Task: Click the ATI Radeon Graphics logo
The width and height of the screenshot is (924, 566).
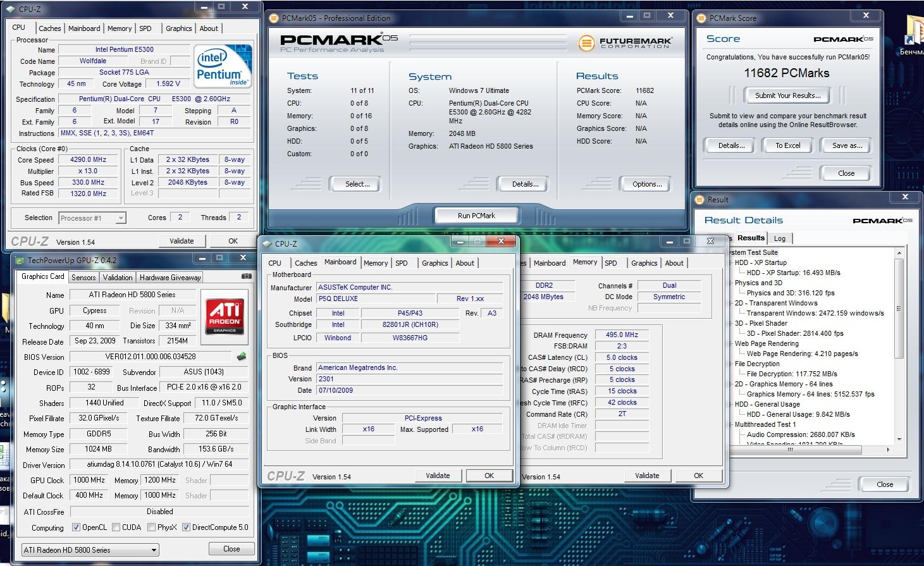Action: coord(225,317)
